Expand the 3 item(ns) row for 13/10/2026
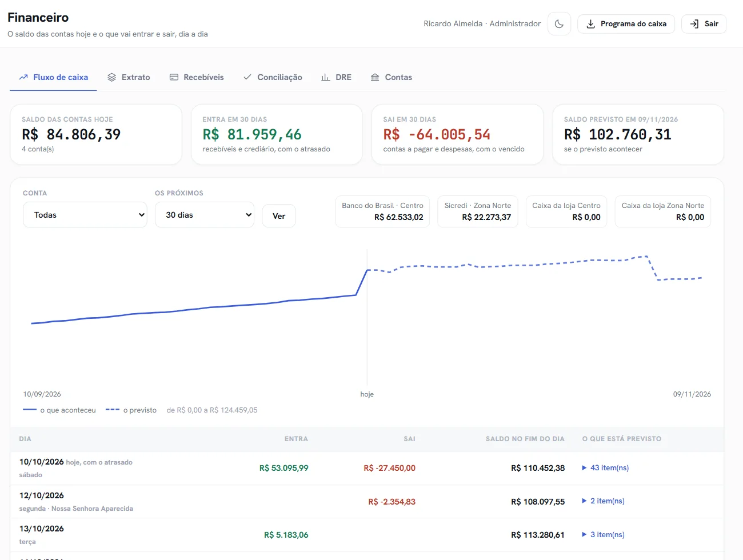743x560 pixels. (603, 535)
